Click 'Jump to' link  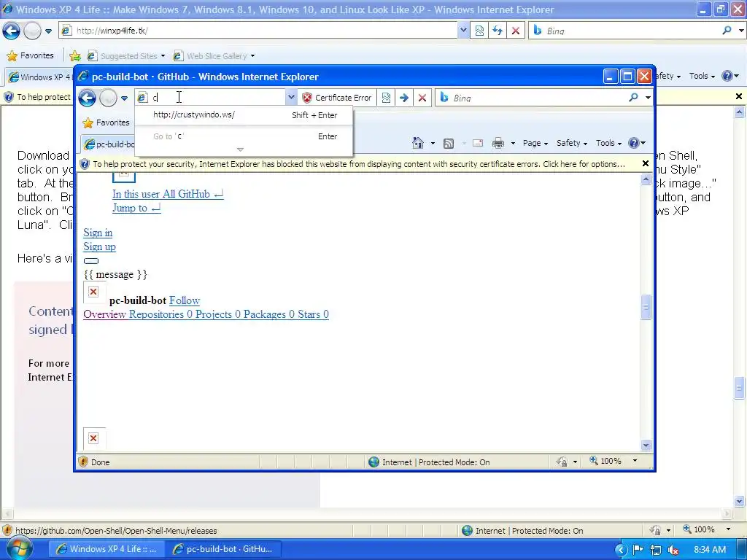(136, 208)
